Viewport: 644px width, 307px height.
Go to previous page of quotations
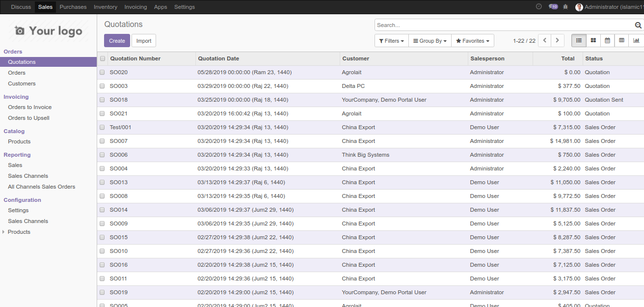[544, 41]
